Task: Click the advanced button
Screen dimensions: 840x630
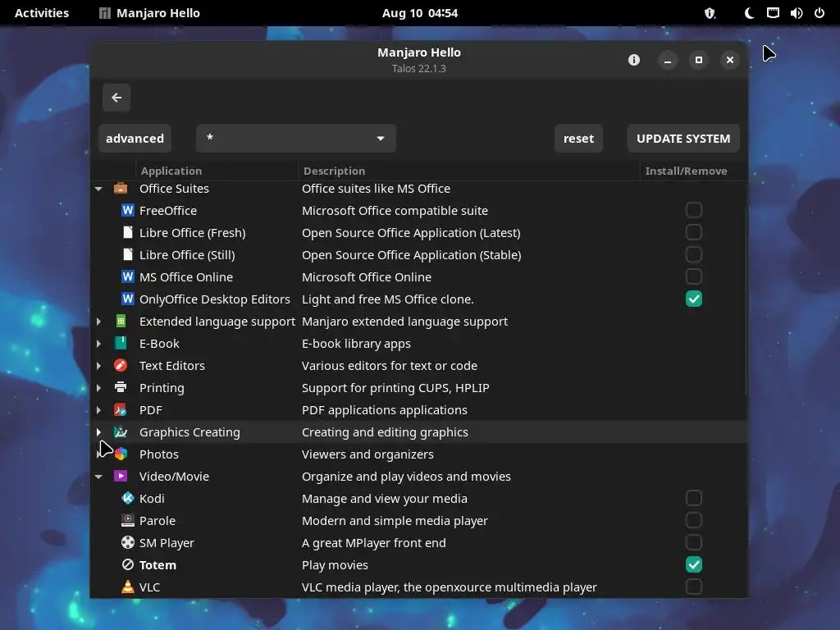Action: click(135, 138)
